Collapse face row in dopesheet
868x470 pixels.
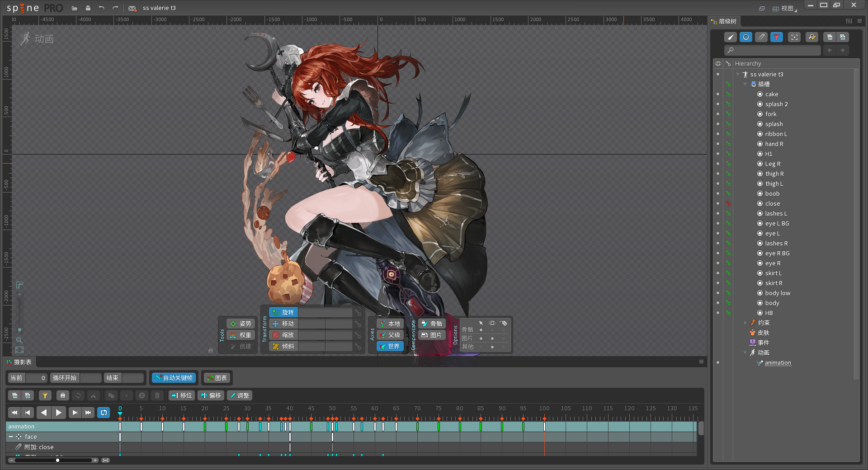pos(11,437)
